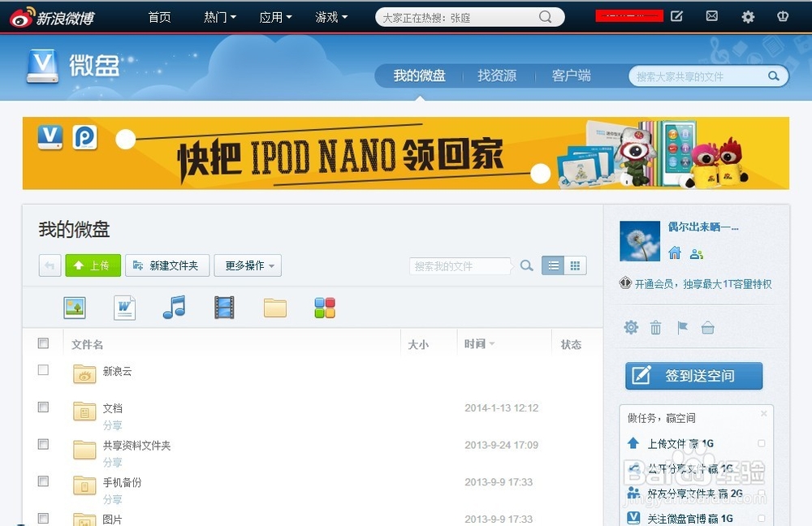Open the 更多操作 dropdown
The width and height of the screenshot is (812, 526).
(248, 265)
